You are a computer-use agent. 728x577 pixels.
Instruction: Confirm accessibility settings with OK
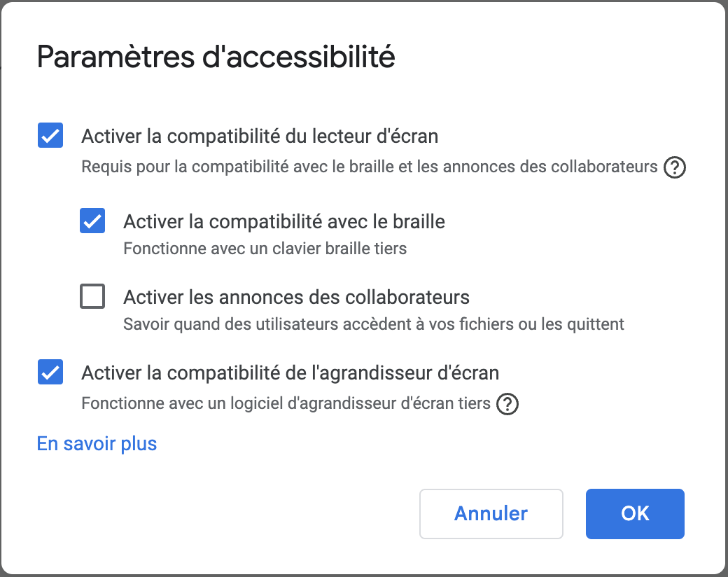pos(634,513)
